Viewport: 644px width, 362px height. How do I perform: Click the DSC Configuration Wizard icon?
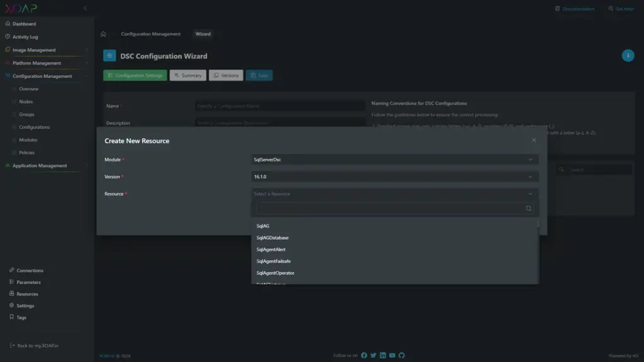tap(109, 56)
